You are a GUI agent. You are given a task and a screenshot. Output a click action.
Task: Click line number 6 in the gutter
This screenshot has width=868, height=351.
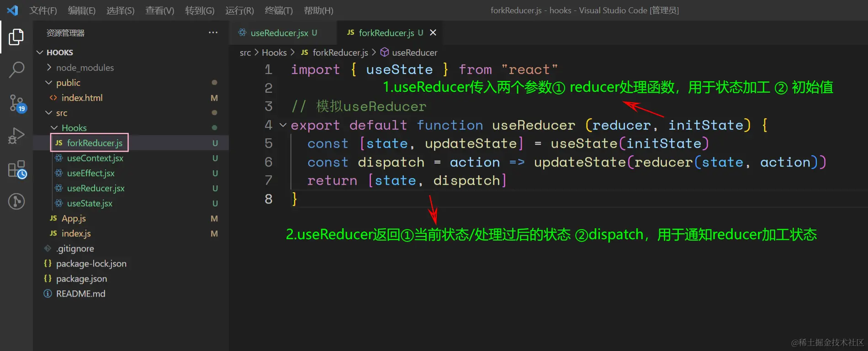(x=268, y=162)
